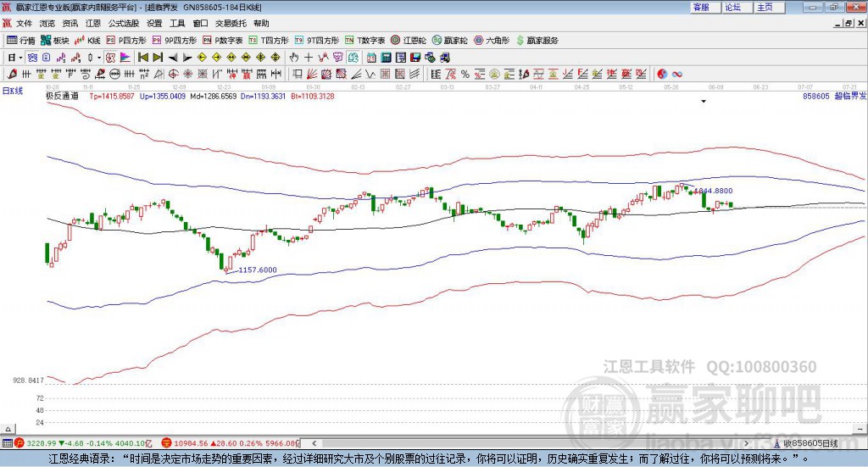The height and width of the screenshot is (467, 868).
Task: Jump to first bar with the first-record arrow
Action: [143, 58]
